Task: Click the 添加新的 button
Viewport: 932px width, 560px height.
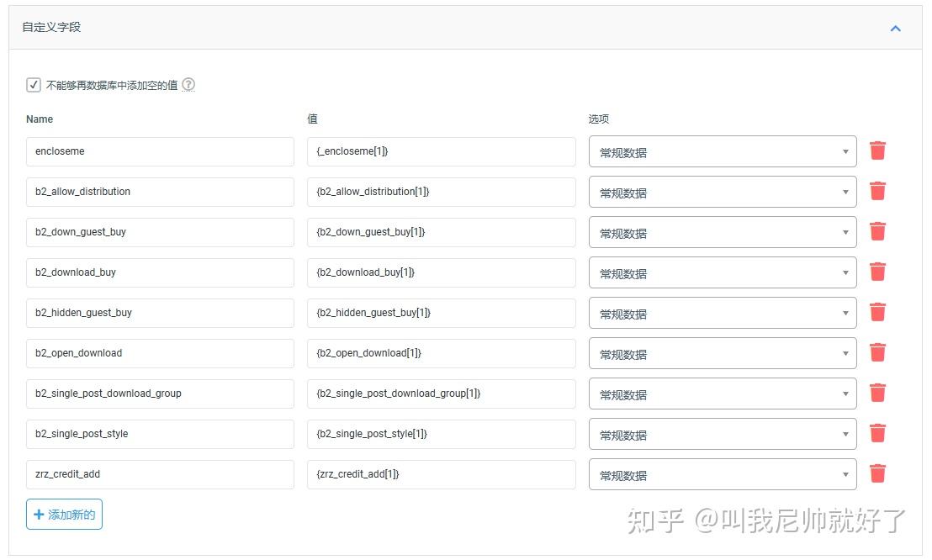Action: point(64,514)
